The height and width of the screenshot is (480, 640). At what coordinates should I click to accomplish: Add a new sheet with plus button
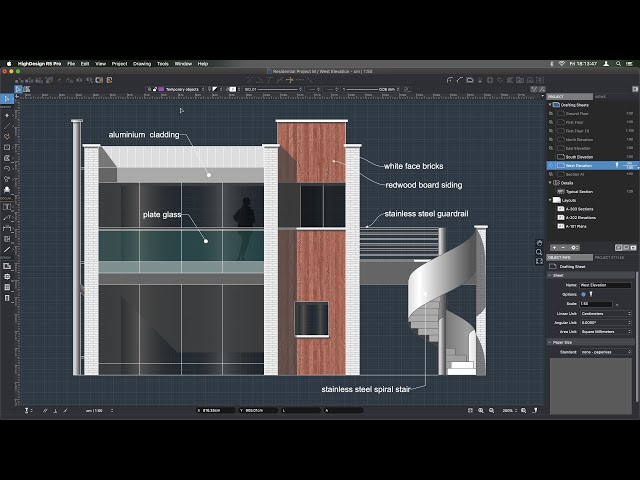point(554,248)
